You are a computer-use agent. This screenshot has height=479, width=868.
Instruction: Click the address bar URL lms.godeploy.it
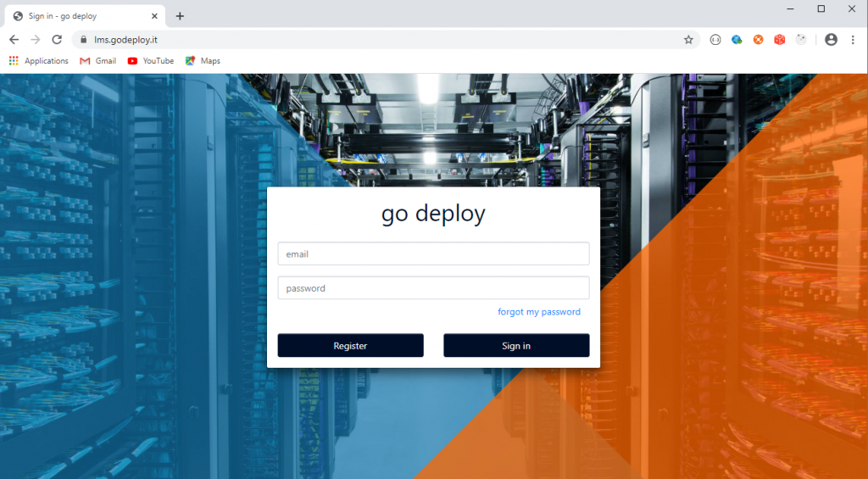click(x=125, y=40)
